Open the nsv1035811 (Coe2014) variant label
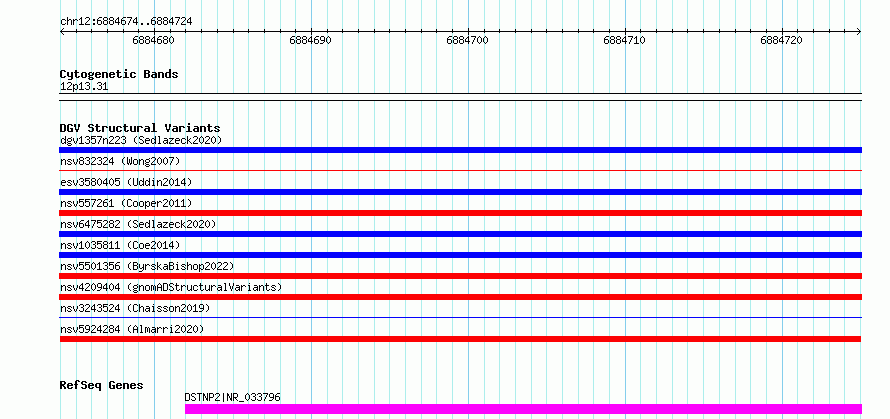The image size is (890, 419). [120, 245]
